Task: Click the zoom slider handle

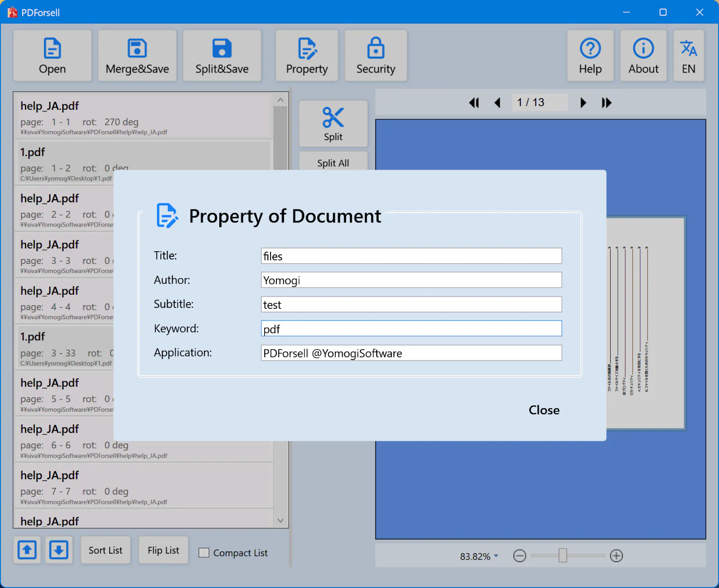Action: [x=563, y=556]
